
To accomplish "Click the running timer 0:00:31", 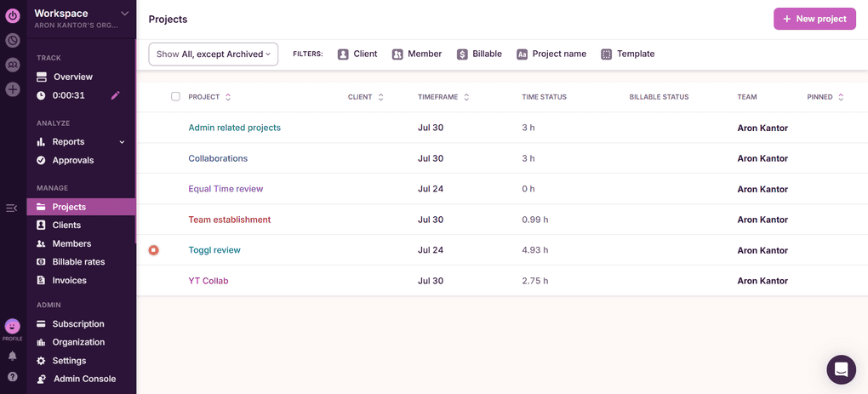I will tap(69, 95).
